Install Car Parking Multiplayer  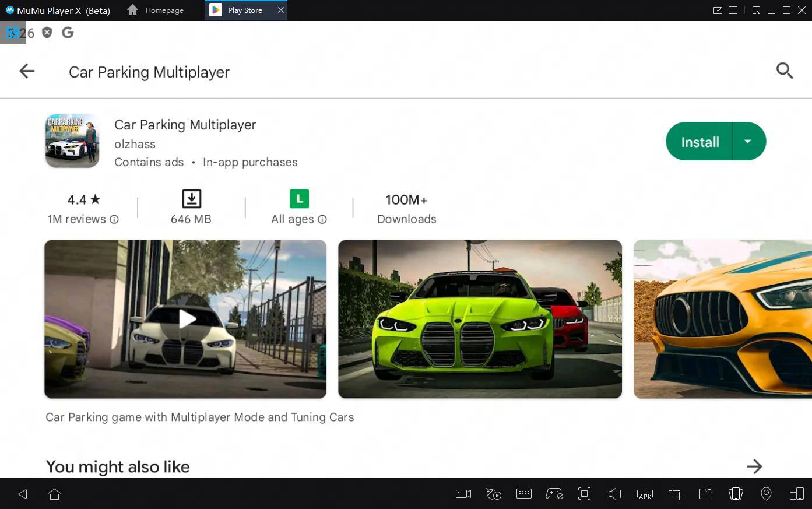click(x=699, y=142)
